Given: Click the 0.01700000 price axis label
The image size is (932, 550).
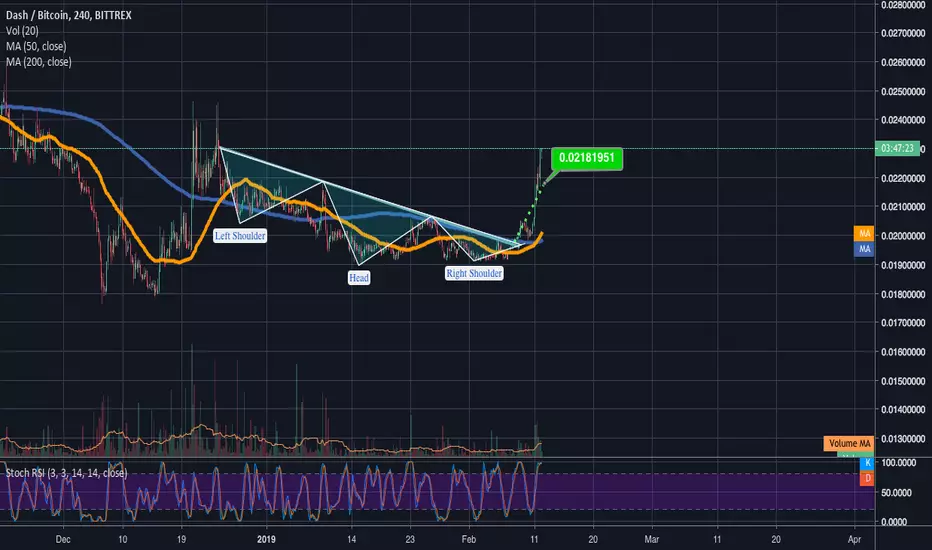Looking at the screenshot, I should point(903,323).
